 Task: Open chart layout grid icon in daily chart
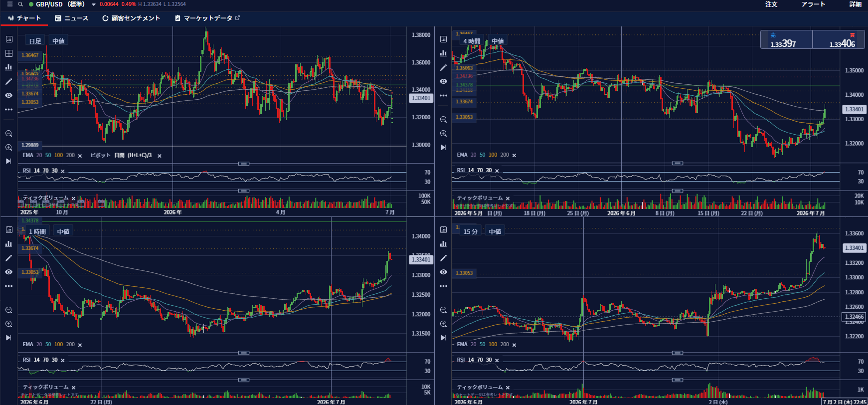(9, 53)
